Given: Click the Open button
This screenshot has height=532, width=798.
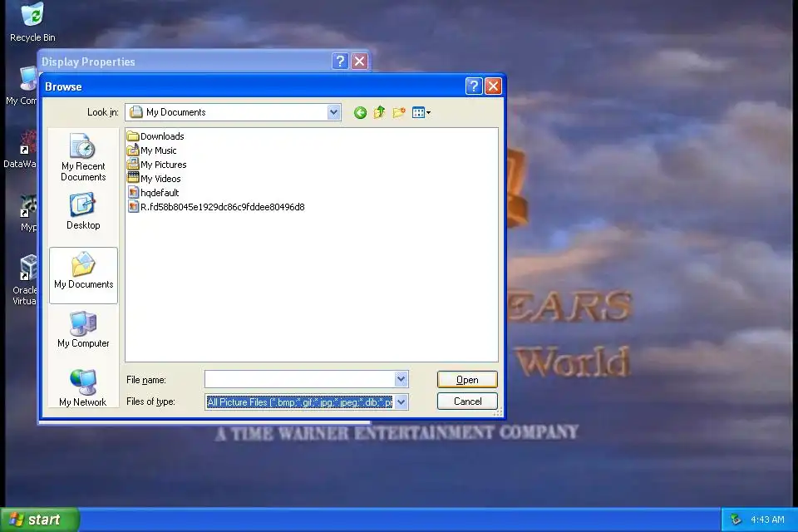Looking at the screenshot, I should 467,380.
